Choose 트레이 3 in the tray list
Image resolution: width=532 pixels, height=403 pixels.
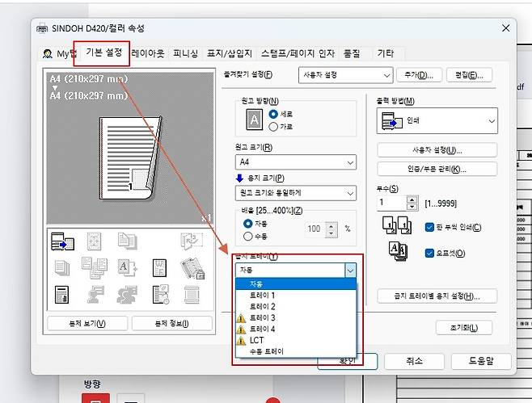296,318
